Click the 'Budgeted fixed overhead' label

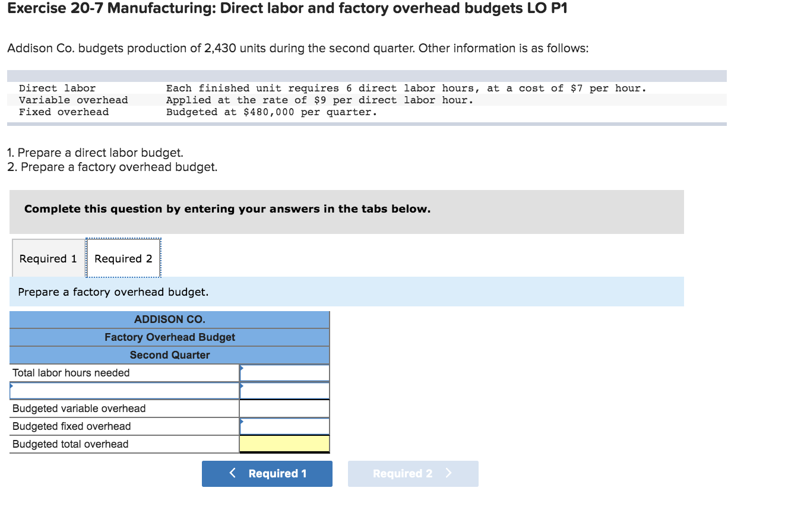pos(72,426)
